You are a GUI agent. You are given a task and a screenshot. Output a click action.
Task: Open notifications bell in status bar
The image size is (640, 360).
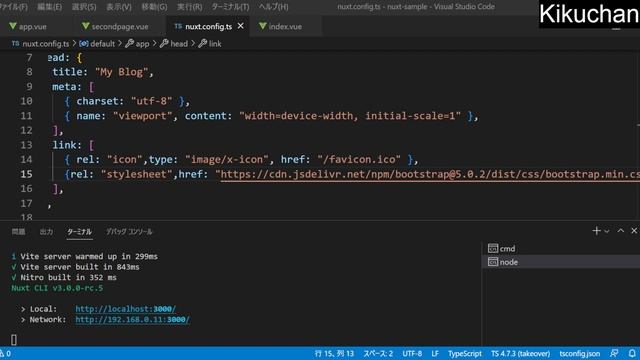[632, 354]
